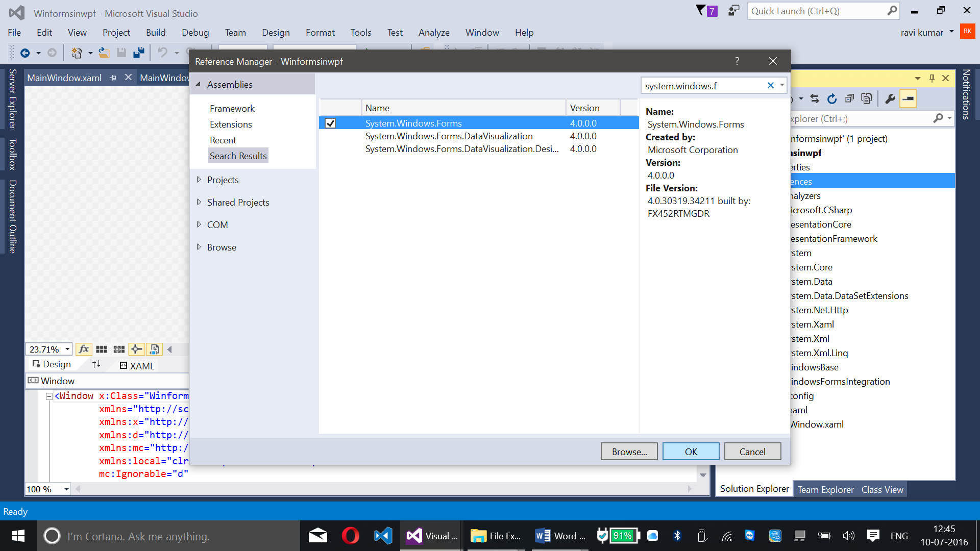Click the notifications flag icon
Viewport: 980px width, 551px height.
[x=706, y=11]
